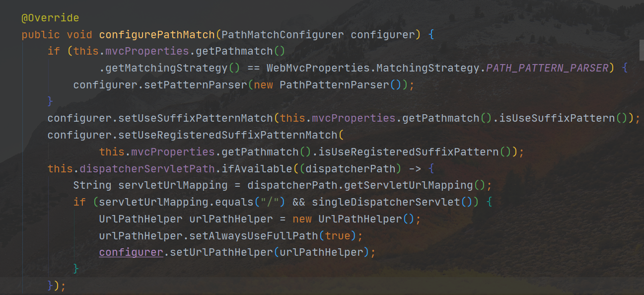The height and width of the screenshot is (295, 644).
Task: Click the @Override annotation
Action: tap(50, 18)
